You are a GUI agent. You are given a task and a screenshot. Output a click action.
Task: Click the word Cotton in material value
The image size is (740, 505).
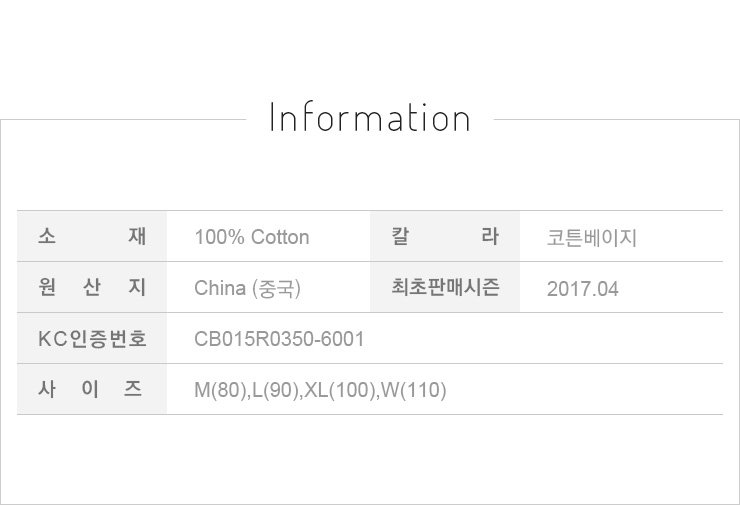(279, 238)
